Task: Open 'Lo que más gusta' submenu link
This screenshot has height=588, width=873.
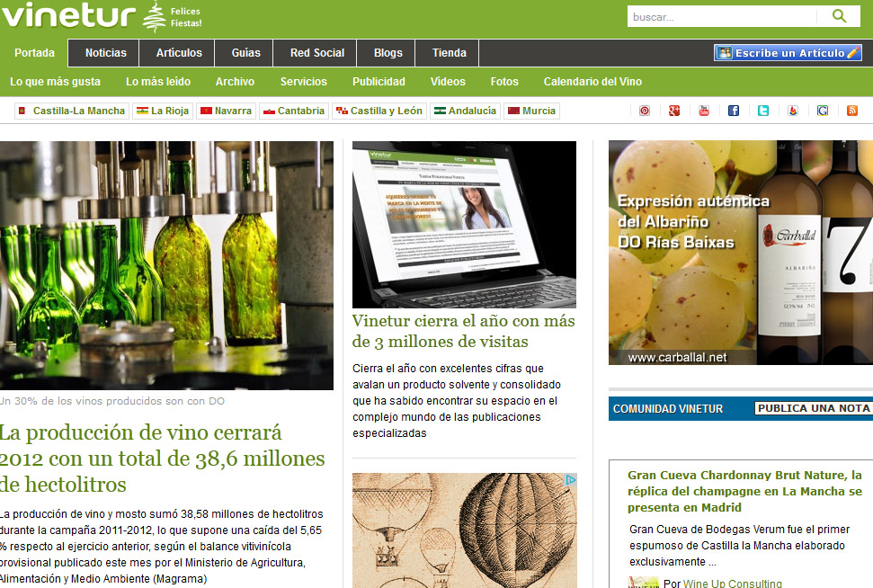Action: (55, 81)
